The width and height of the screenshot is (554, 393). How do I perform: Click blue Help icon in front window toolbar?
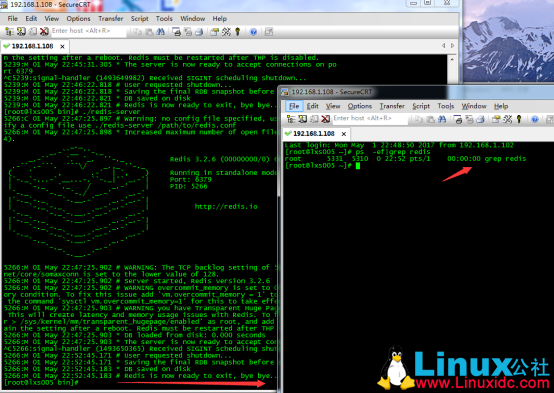tap(535, 119)
